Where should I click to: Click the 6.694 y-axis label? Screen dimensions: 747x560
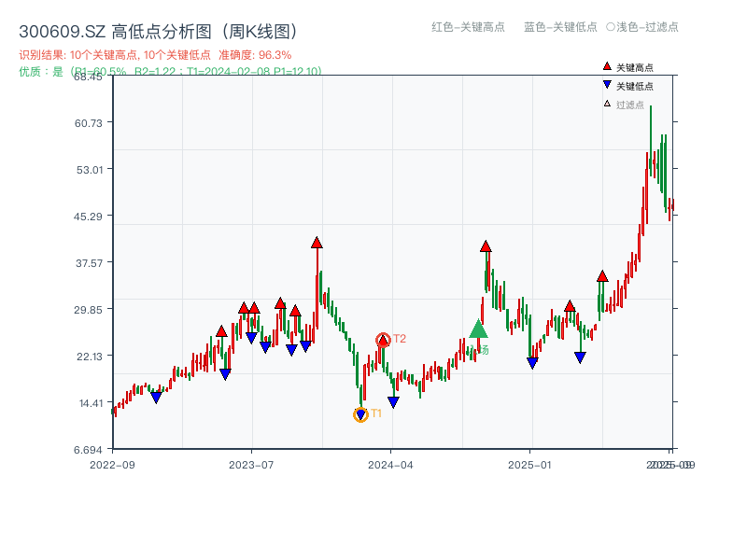88,450
